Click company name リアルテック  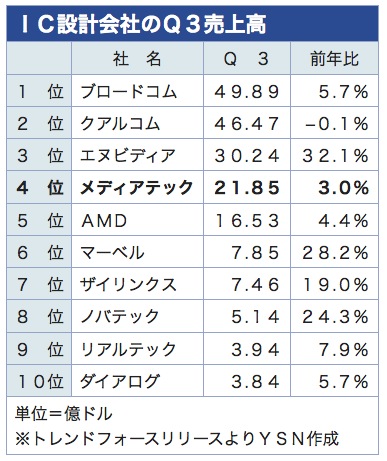[128, 349]
